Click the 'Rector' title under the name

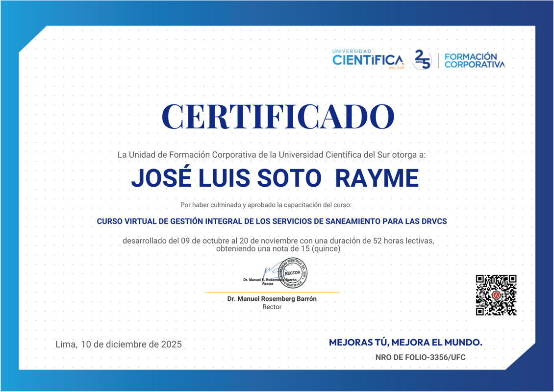(x=272, y=307)
